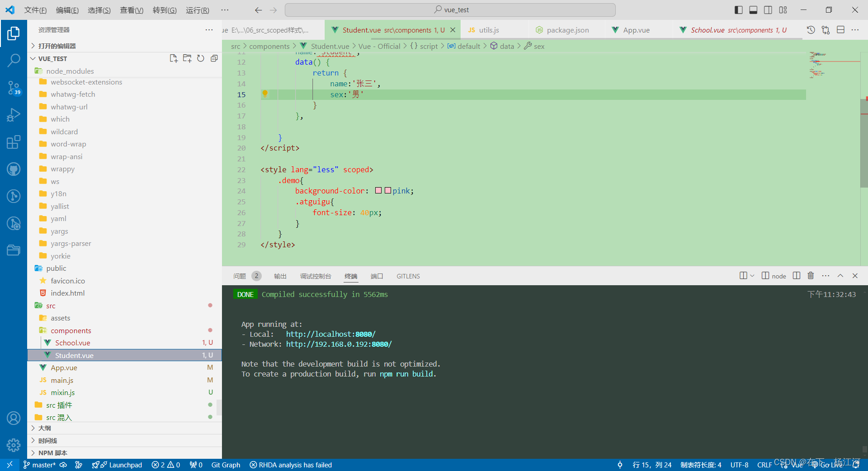Open App.vue in the explorer
The image size is (868, 471).
[x=124, y=367]
